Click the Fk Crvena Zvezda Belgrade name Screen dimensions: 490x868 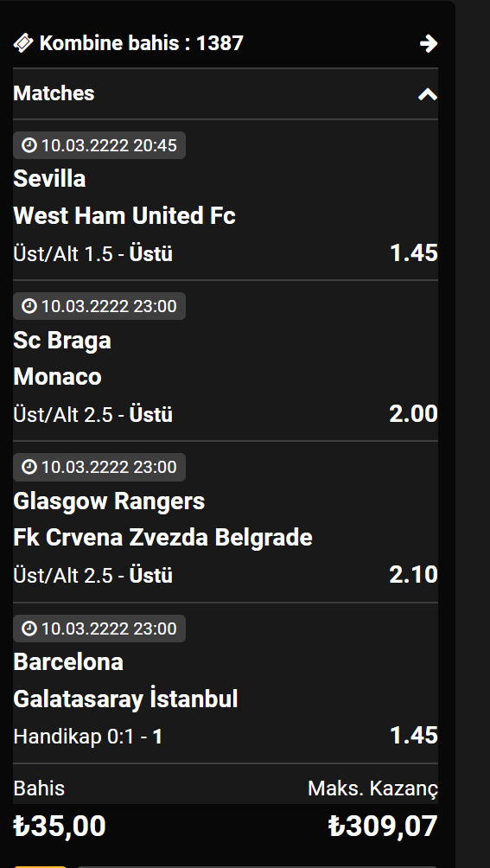click(162, 538)
